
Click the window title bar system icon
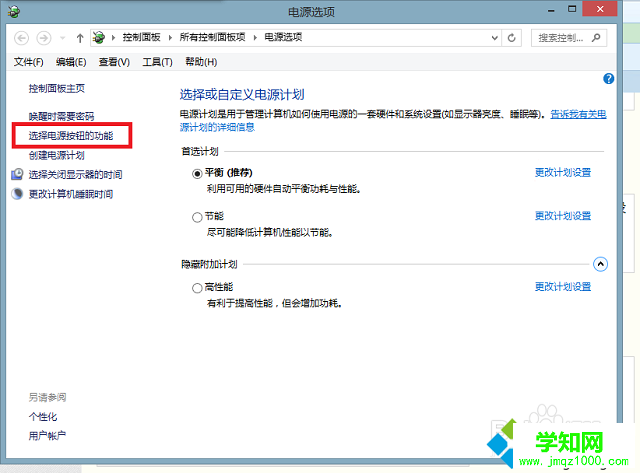click(14, 11)
